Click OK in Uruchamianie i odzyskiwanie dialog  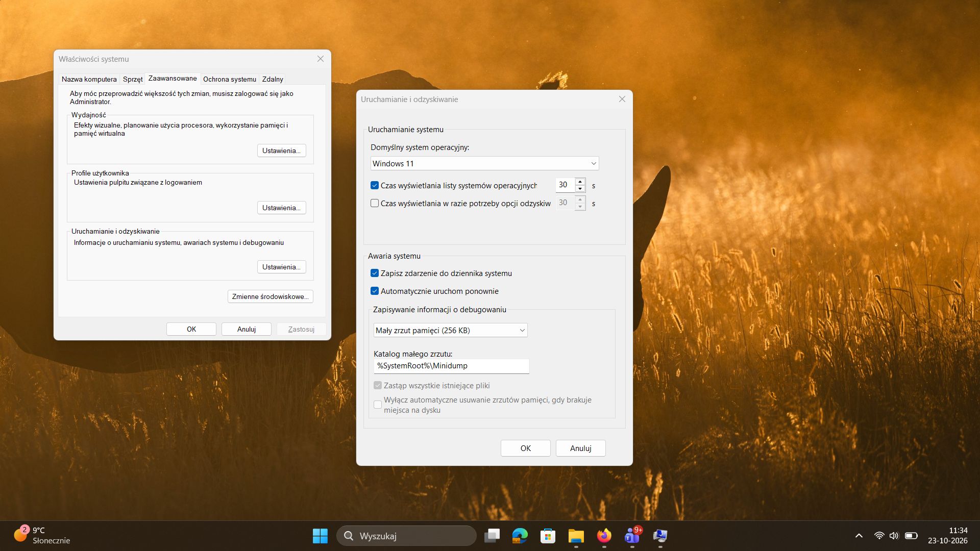tap(525, 448)
